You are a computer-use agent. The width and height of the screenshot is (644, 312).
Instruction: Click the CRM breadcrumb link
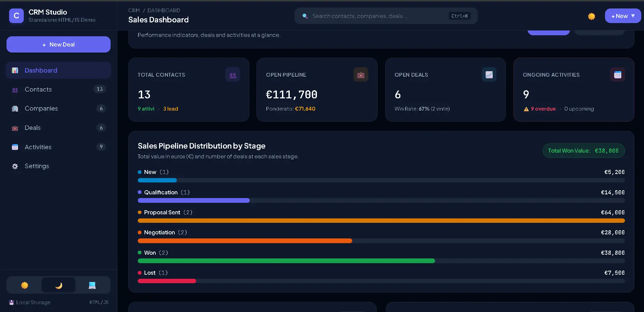[134, 11]
